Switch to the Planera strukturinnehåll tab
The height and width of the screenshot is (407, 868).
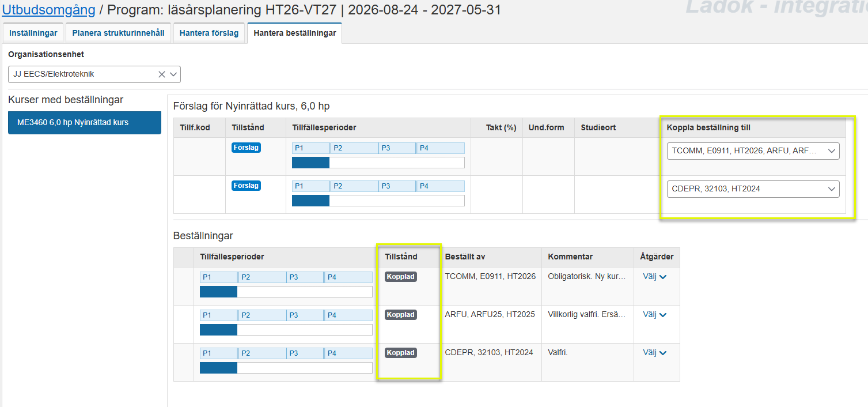point(118,33)
